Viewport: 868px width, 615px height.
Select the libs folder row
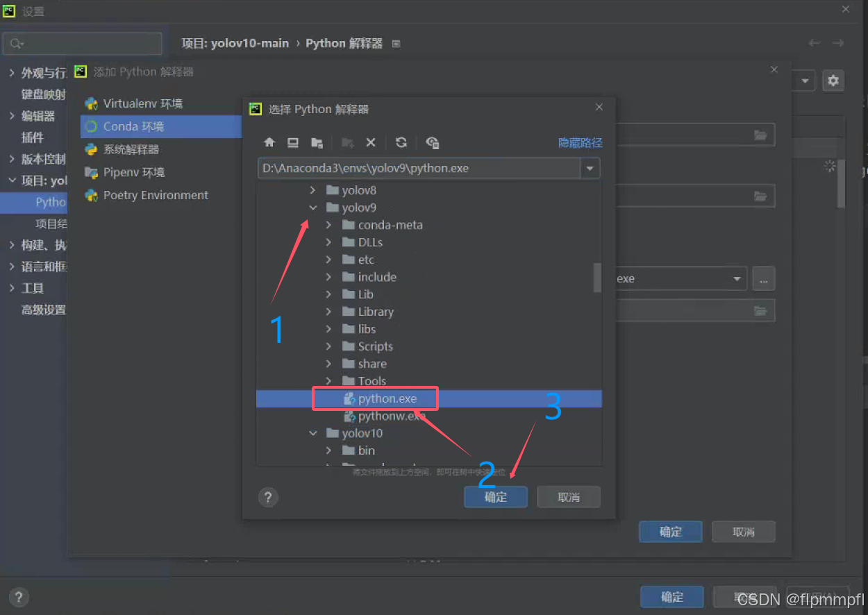pyautogui.click(x=428, y=329)
